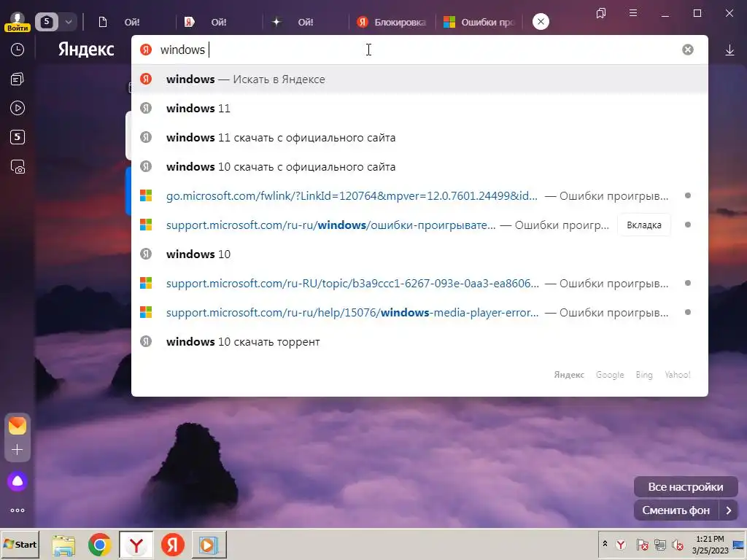Select 'windows 10 скачать торрент' suggestion
The height and width of the screenshot is (560, 747).
(x=419, y=342)
